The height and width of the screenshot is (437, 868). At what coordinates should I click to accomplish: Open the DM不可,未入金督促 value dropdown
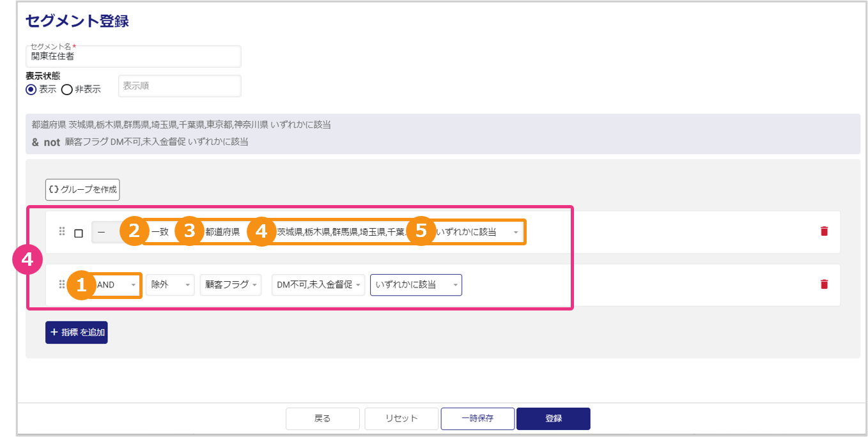pyautogui.click(x=318, y=285)
